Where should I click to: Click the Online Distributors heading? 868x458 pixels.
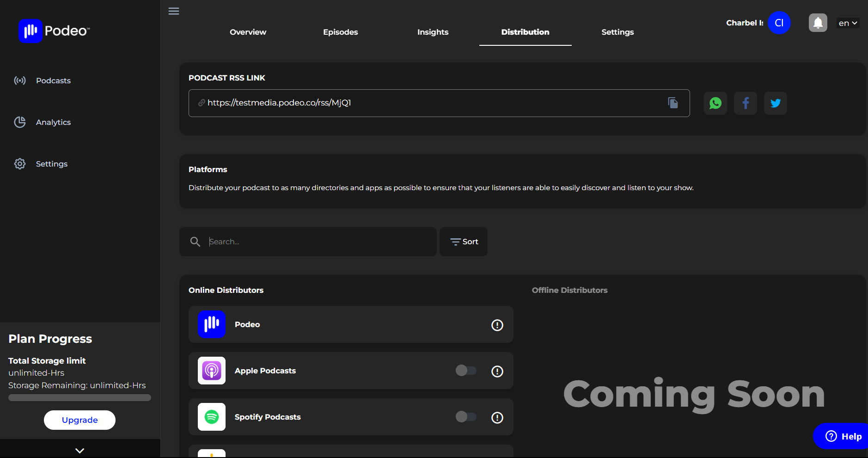226,290
